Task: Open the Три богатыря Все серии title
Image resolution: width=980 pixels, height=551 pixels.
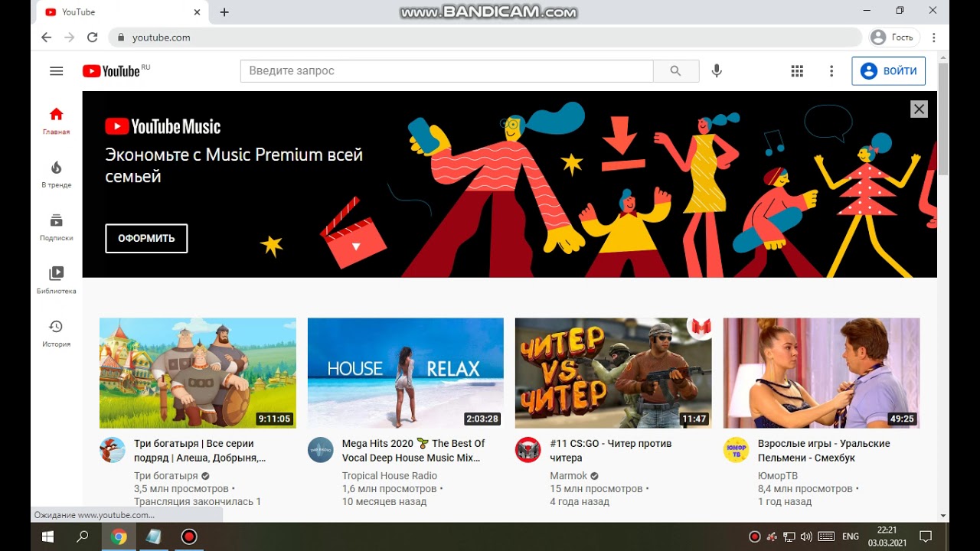Action: (200, 451)
